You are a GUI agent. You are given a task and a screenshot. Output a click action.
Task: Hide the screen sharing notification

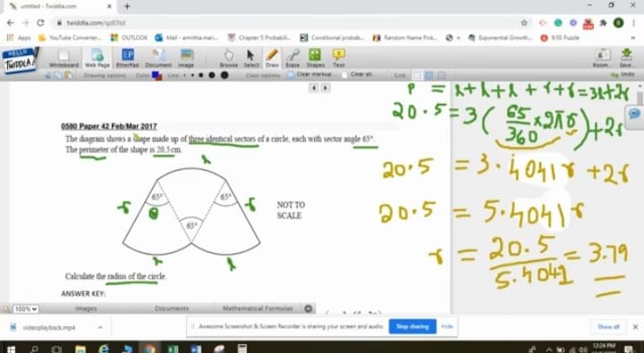coord(447,327)
